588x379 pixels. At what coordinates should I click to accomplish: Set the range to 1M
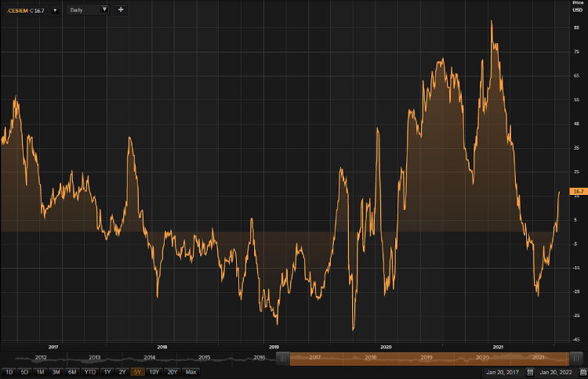[40, 372]
